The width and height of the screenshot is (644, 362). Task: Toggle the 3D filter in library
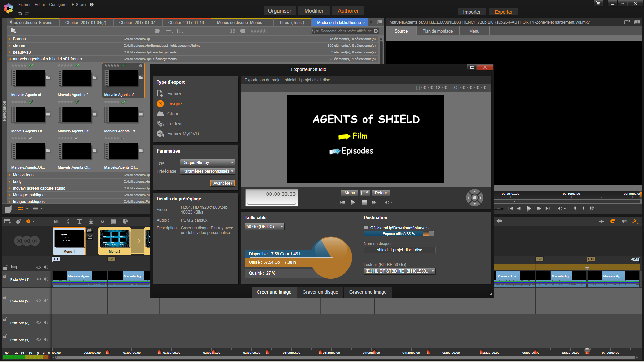tap(233, 31)
